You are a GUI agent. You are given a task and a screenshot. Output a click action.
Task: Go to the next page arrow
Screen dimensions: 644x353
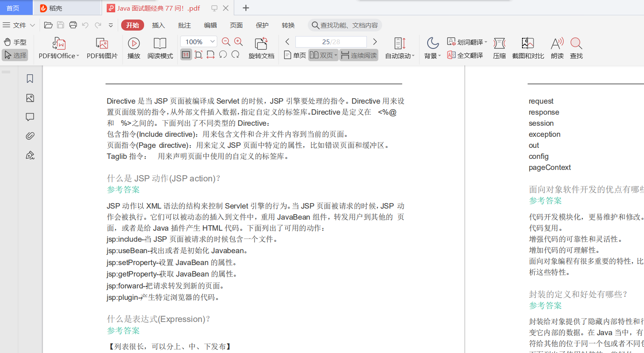tap(375, 42)
